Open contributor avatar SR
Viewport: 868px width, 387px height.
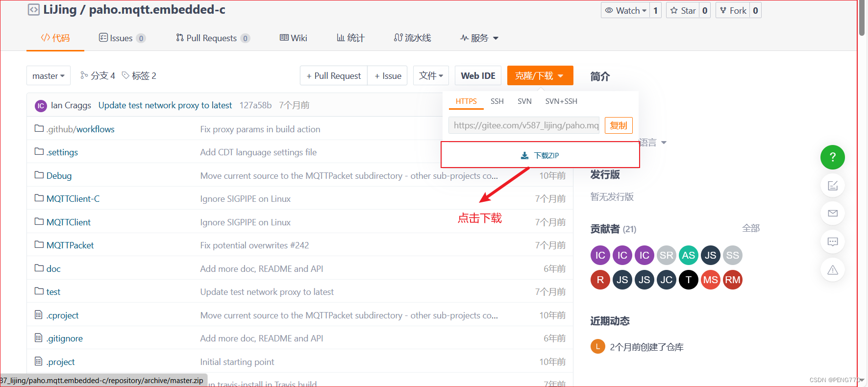pyautogui.click(x=666, y=255)
